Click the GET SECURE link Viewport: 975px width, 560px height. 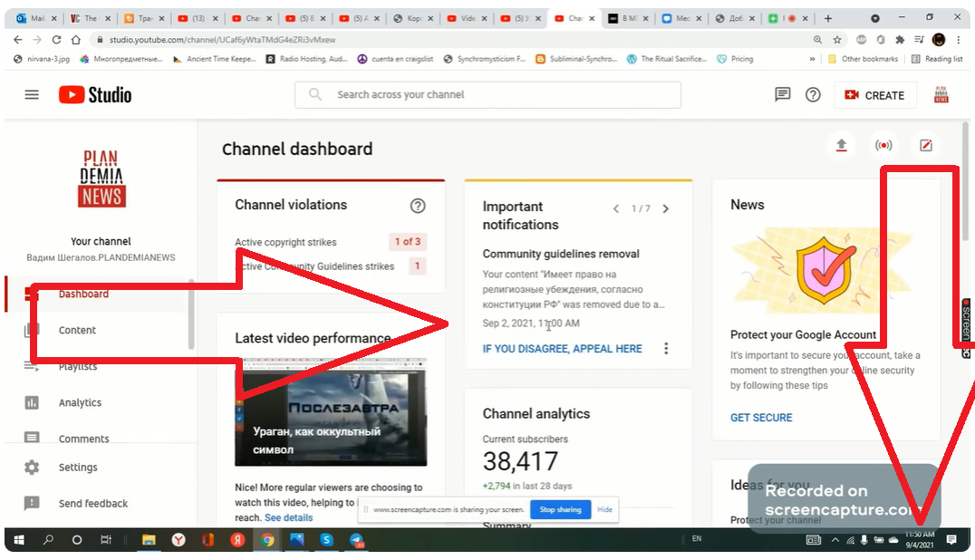(761, 418)
